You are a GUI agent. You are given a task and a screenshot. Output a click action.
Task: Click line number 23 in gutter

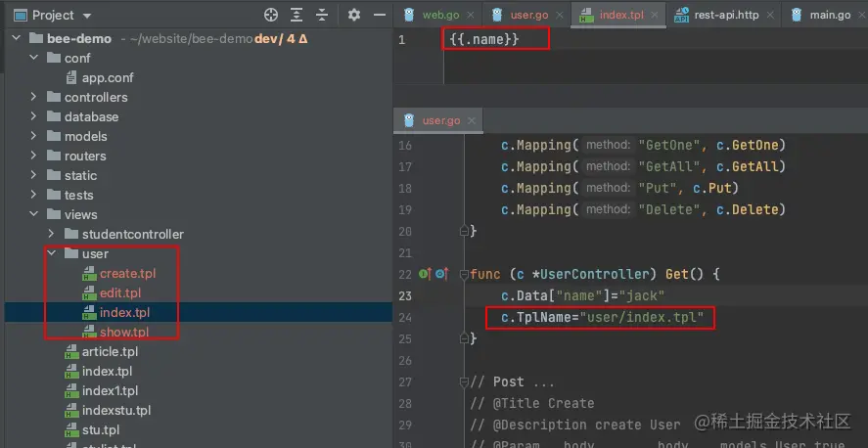(405, 296)
